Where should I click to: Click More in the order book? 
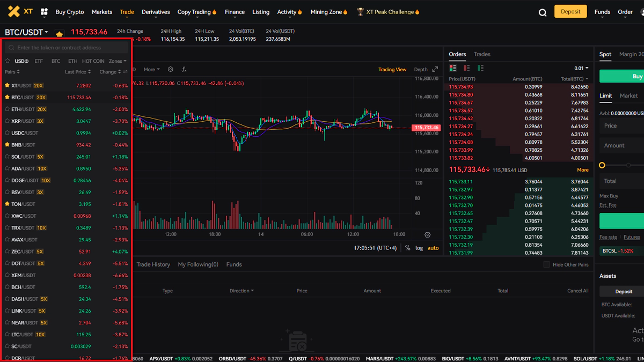(x=583, y=170)
